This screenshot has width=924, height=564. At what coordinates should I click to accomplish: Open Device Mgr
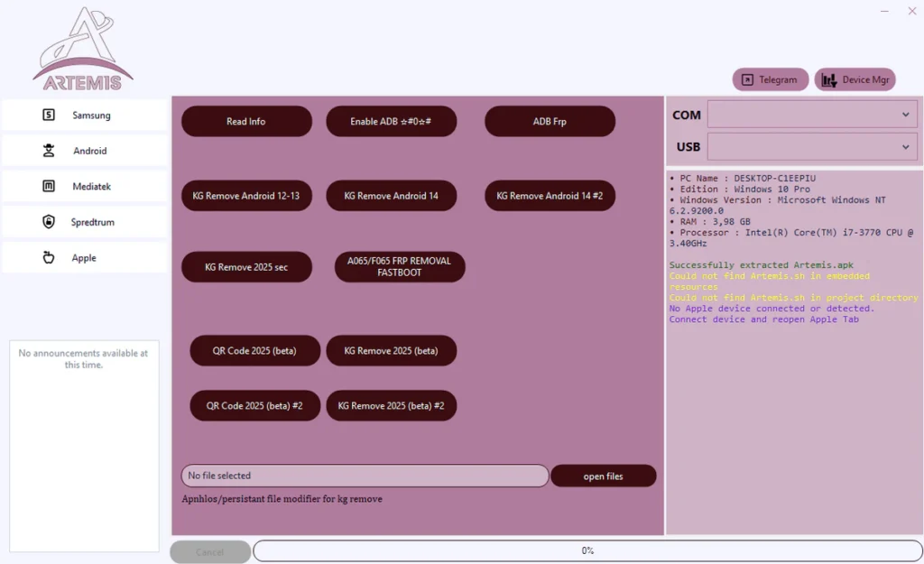(855, 79)
